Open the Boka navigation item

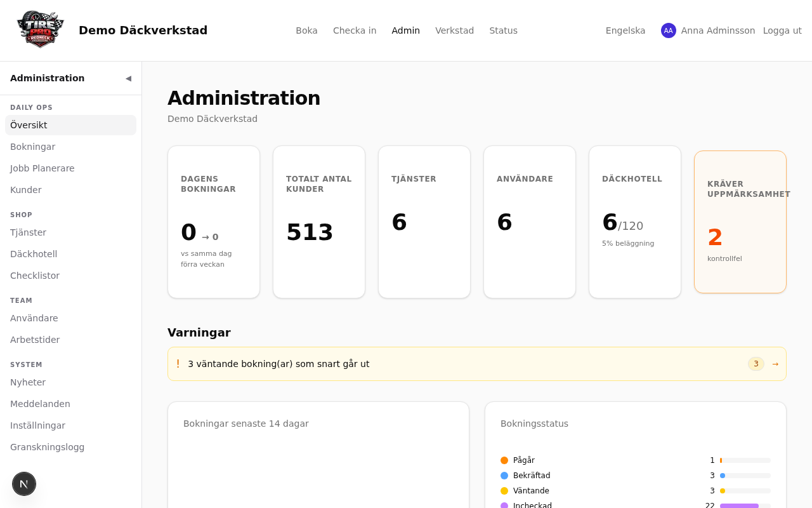(306, 30)
